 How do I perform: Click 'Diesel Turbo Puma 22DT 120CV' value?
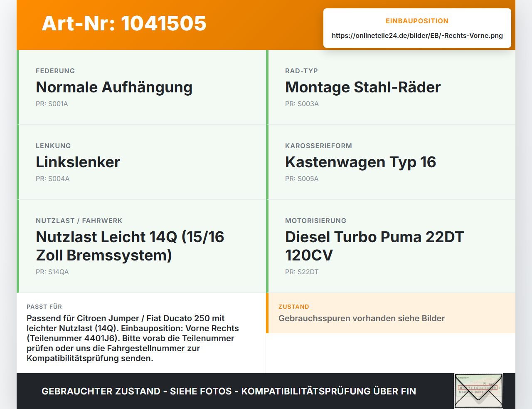click(x=374, y=246)
